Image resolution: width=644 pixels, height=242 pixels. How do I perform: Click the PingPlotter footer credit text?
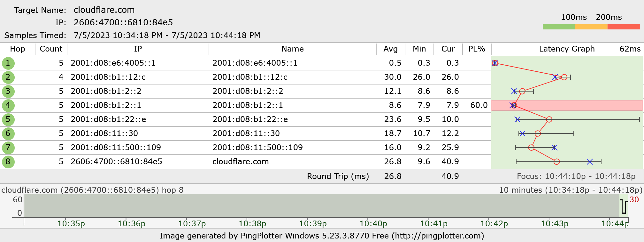pyautogui.click(x=322, y=236)
